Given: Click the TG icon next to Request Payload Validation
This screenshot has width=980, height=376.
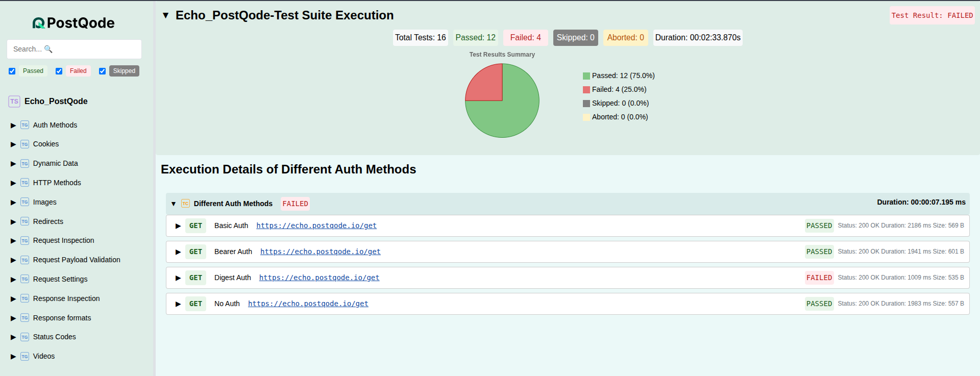Looking at the screenshot, I should tap(24, 260).
